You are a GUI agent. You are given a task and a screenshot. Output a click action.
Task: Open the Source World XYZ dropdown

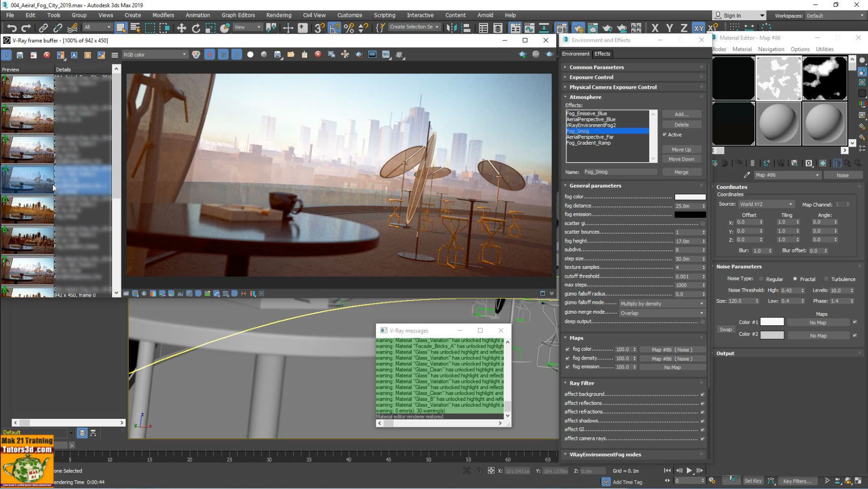point(766,204)
